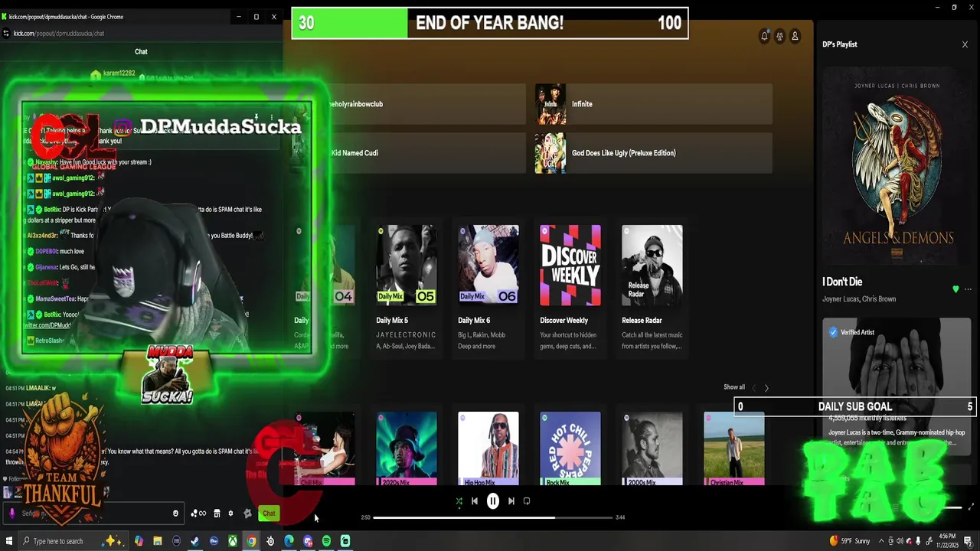The height and width of the screenshot is (551, 980).
Task: Open emoji picker in Kick chat input
Action: click(175, 514)
